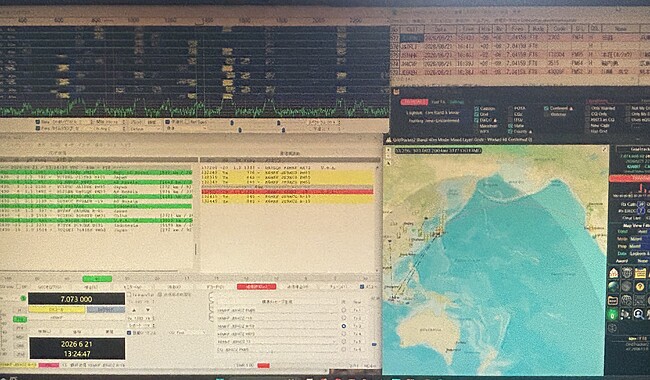Open the Award None filter dropdown
Viewport: 650px width, 380px height.
pyautogui.click(x=642, y=261)
